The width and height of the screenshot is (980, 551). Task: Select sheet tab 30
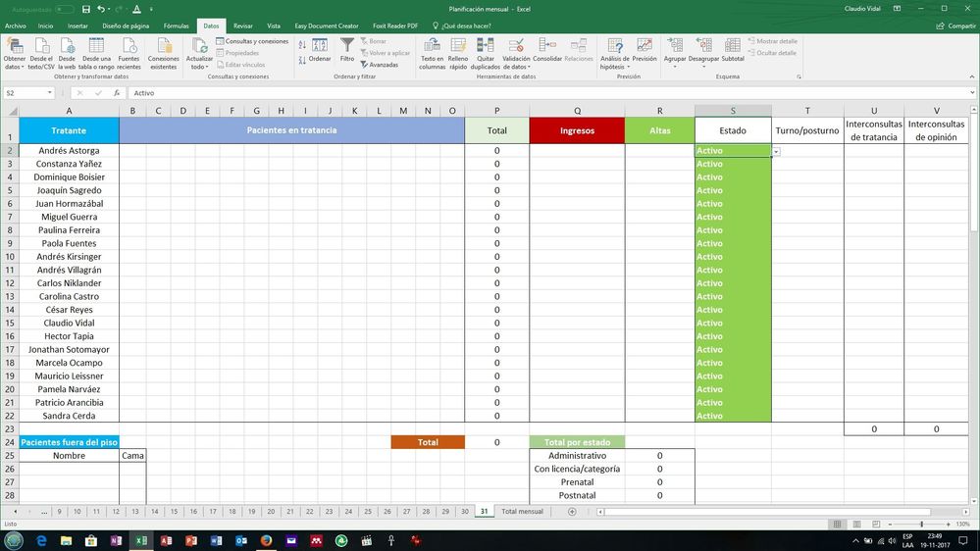click(x=465, y=512)
